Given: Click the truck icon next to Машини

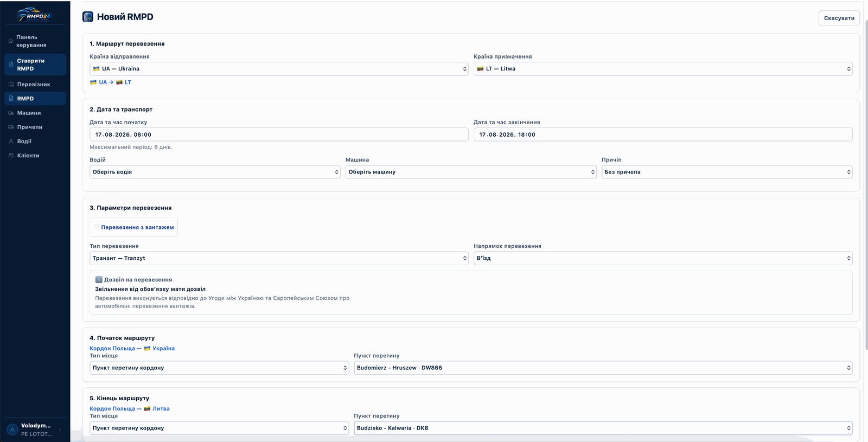Looking at the screenshot, I should (x=11, y=113).
